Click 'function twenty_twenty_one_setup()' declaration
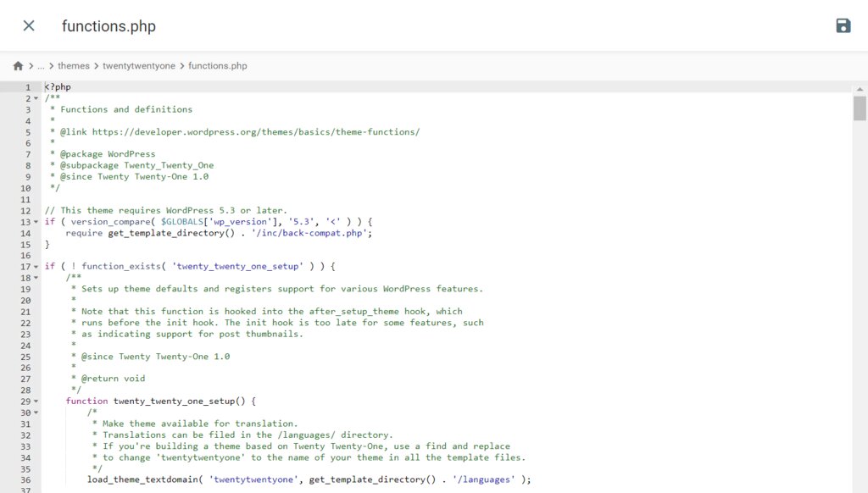Image resolution: width=868 pixels, height=493 pixels. click(x=160, y=402)
